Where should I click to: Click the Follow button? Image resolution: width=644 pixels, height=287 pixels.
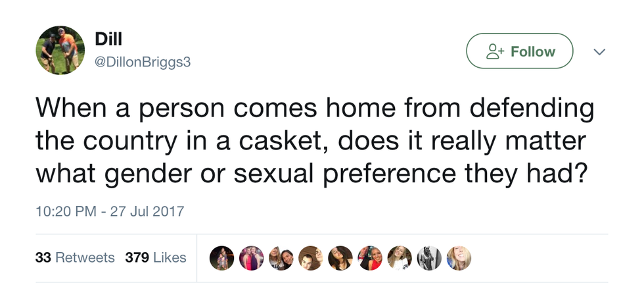click(x=519, y=51)
